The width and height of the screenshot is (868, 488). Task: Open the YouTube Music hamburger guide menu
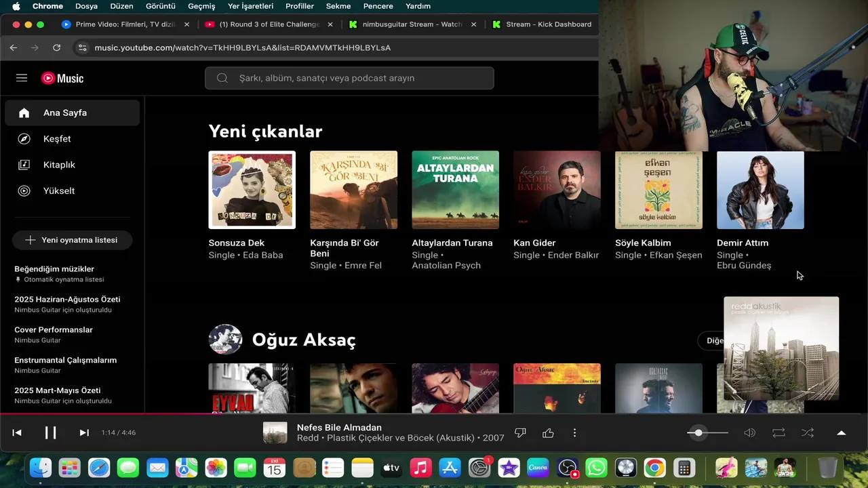coord(22,78)
